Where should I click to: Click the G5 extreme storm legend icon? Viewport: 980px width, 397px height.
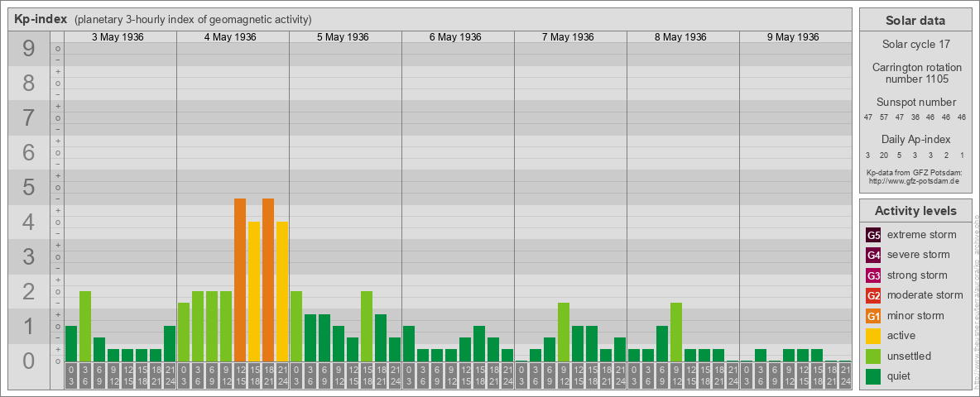873,236
